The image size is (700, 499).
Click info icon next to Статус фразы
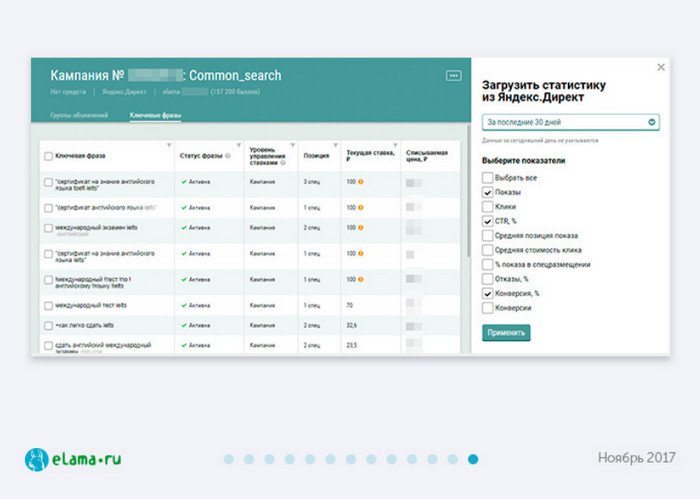click(x=228, y=156)
